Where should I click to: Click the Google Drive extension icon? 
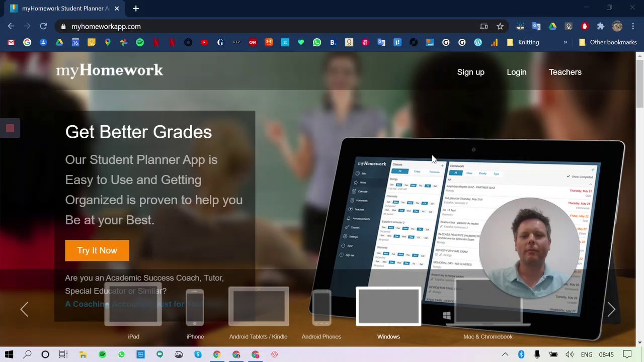pyautogui.click(x=552, y=26)
